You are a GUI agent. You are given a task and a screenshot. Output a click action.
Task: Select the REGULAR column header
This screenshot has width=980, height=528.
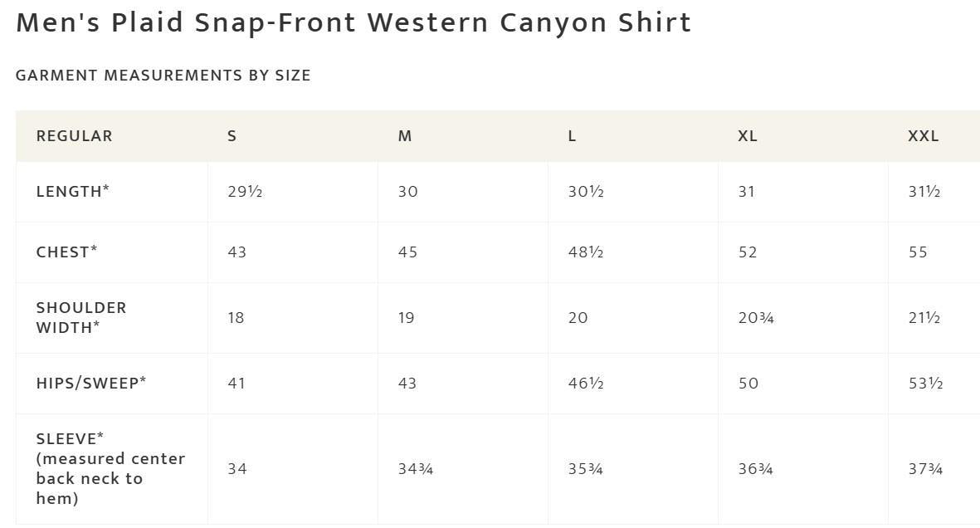pyautogui.click(x=75, y=136)
